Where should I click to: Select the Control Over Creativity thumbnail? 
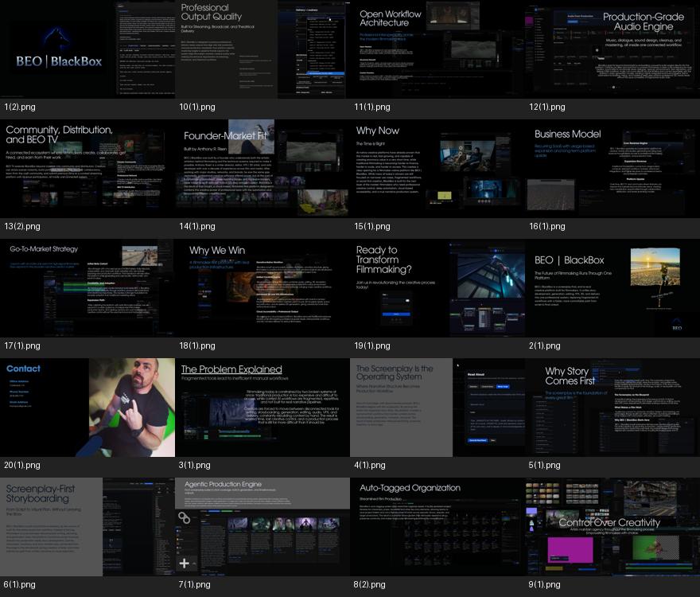point(612,526)
